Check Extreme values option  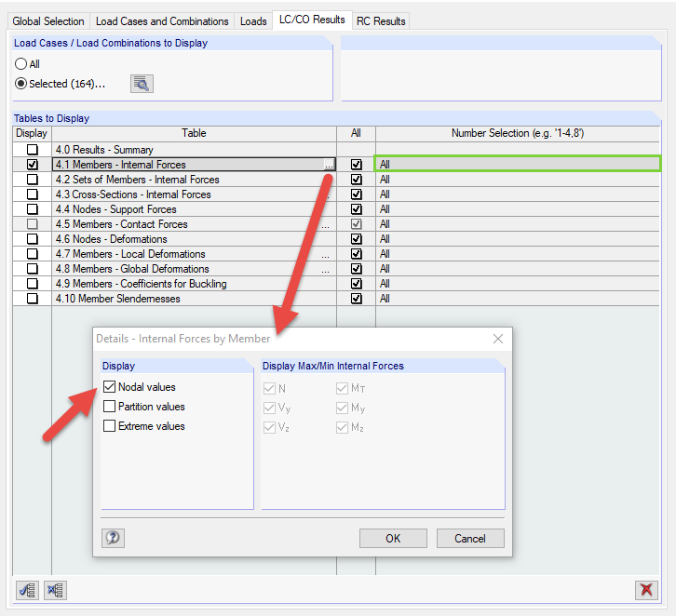(110, 426)
